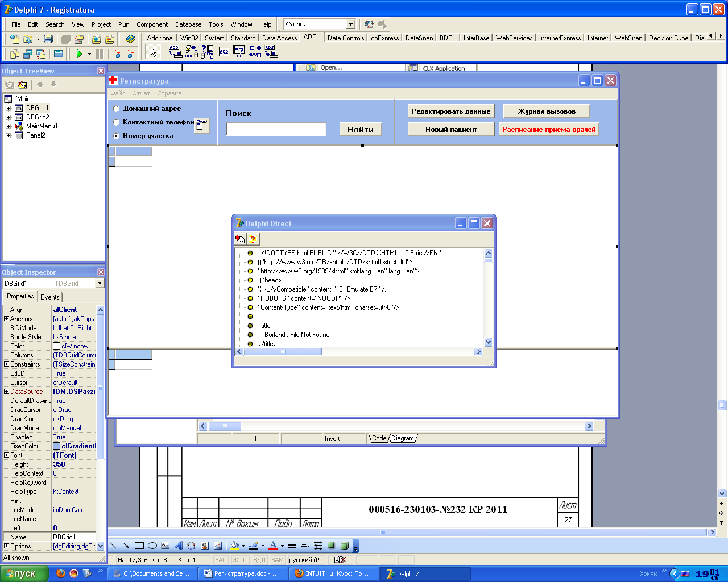
Task: Switch to Data Controls palette tab
Action: [x=346, y=38]
